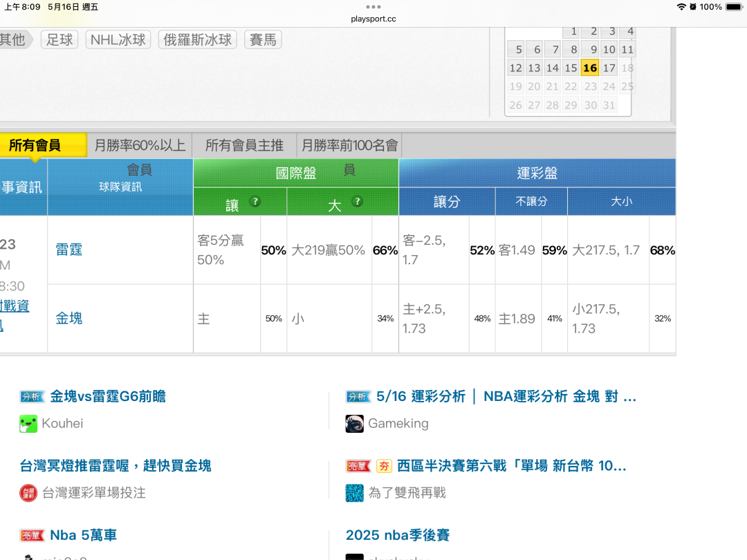Viewport: 747px width, 560px height.
Task: Tap the 讓分 column header
Action: click(x=447, y=201)
